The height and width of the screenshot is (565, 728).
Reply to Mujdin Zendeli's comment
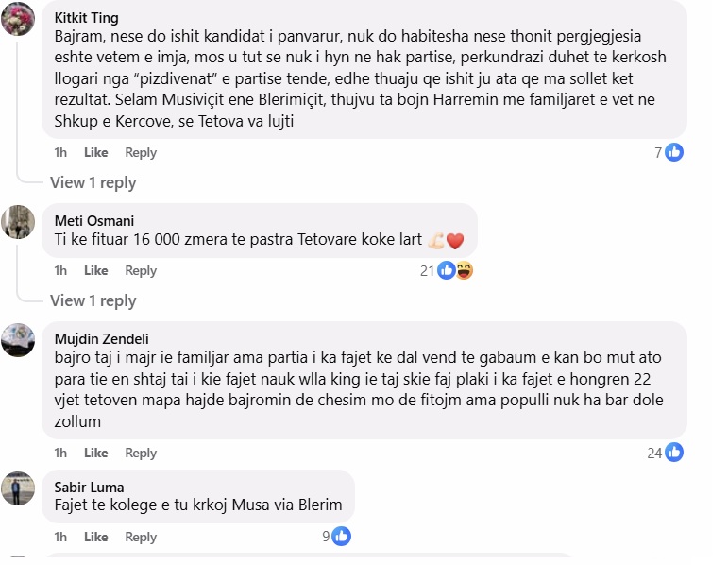pyautogui.click(x=141, y=453)
